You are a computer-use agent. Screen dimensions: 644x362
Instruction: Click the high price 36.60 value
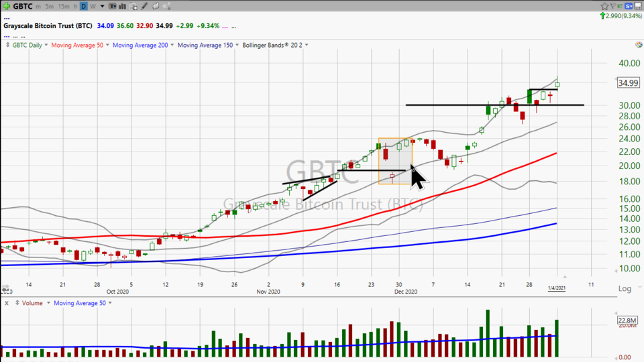coord(125,26)
